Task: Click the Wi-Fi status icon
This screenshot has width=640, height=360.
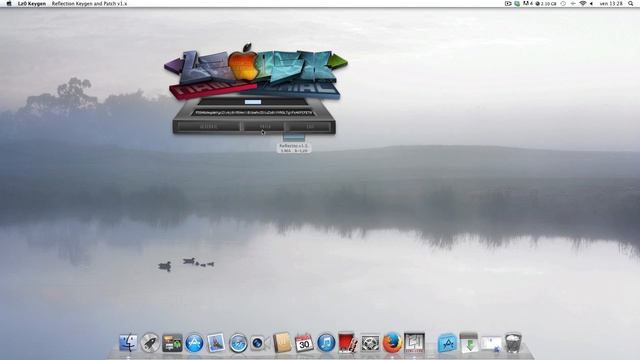Action: pyautogui.click(x=583, y=3)
